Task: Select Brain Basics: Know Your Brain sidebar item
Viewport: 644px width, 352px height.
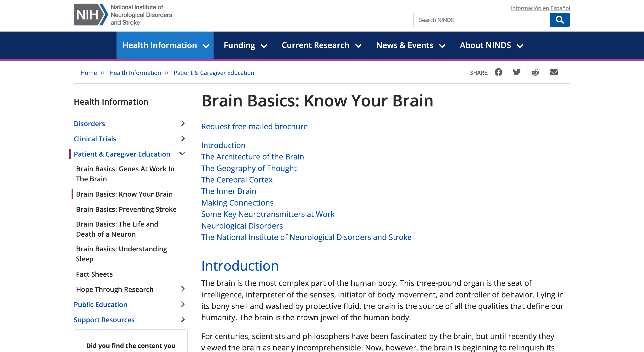Action: pos(124,194)
